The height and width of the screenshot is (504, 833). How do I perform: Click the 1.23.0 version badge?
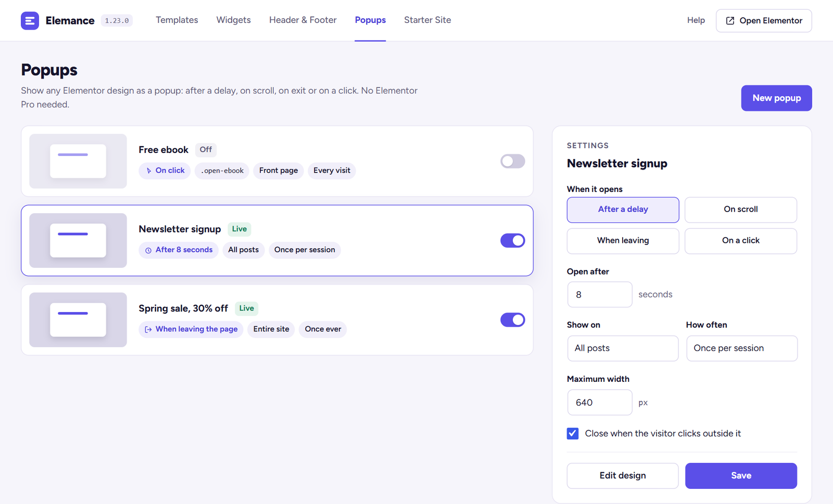(117, 21)
